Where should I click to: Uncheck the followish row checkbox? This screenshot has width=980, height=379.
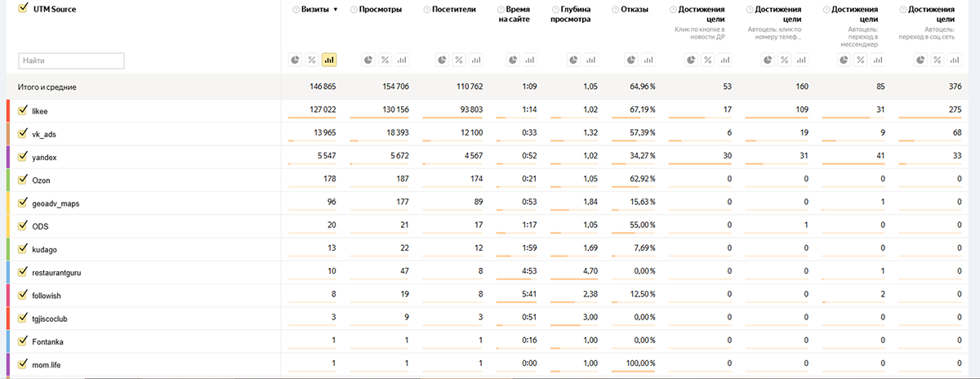click(23, 296)
